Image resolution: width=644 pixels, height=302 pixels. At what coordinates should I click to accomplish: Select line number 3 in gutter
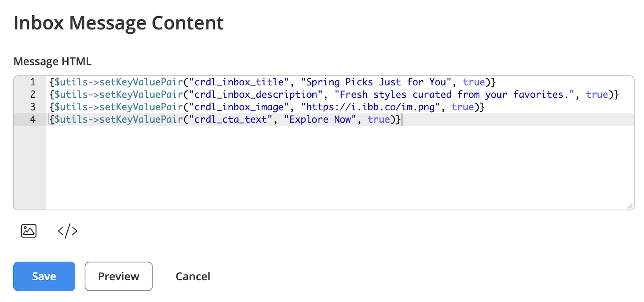pyautogui.click(x=33, y=107)
